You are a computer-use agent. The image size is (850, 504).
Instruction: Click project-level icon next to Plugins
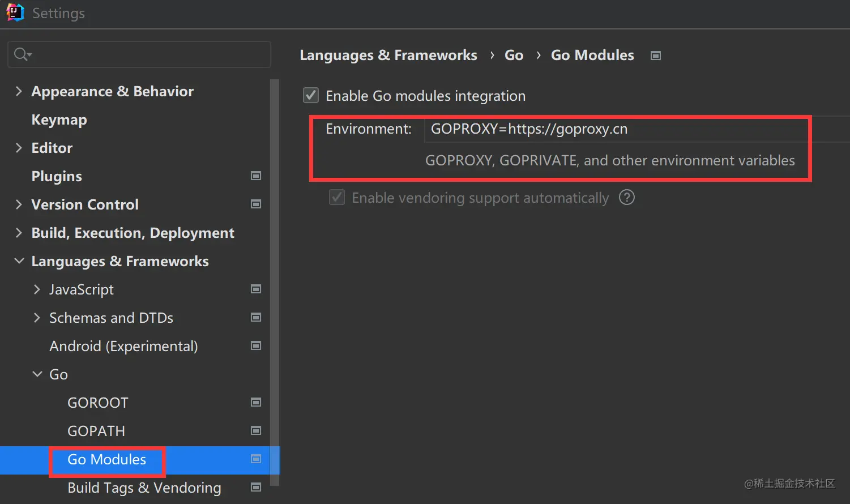[x=256, y=176]
